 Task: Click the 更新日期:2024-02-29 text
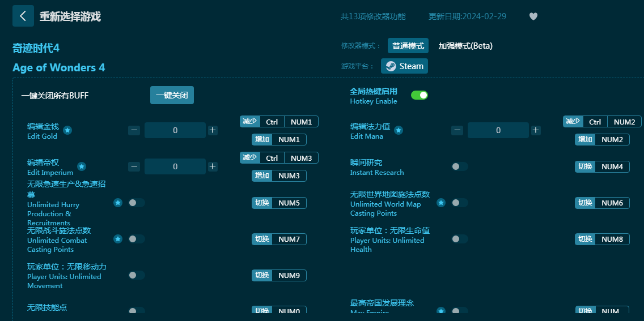pos(467,16)
